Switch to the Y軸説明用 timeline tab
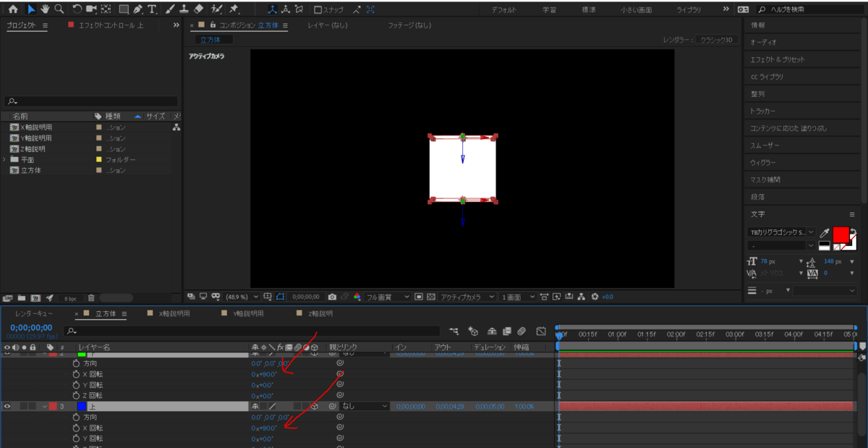The image size is (868, 448). pyautogui.click(x=247, y=314)
